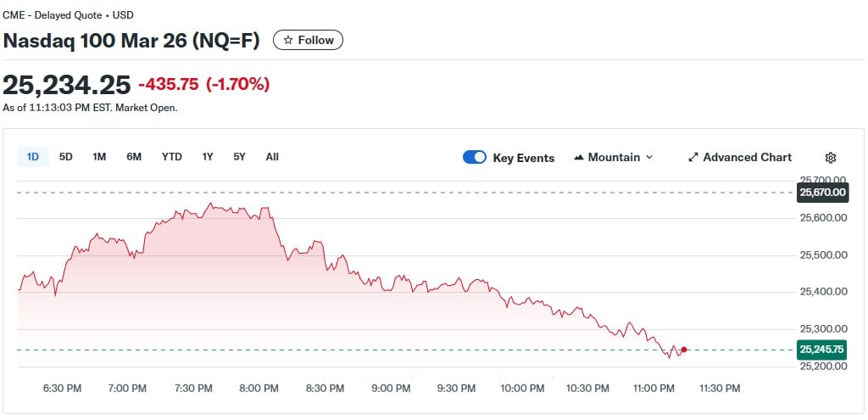Click the 25,245.75 current price label
The image size is (868, 420).
822,350
